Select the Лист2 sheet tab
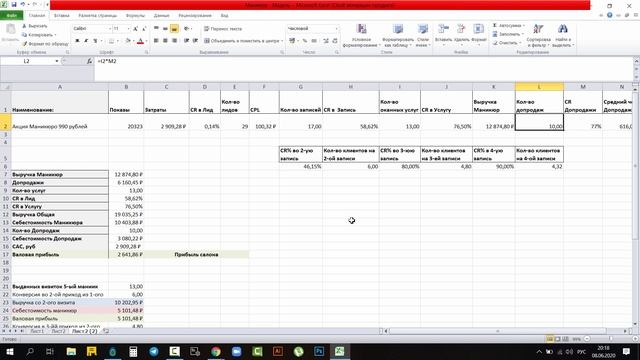Viewport: 640px width, 360px height. coord(58,331)
